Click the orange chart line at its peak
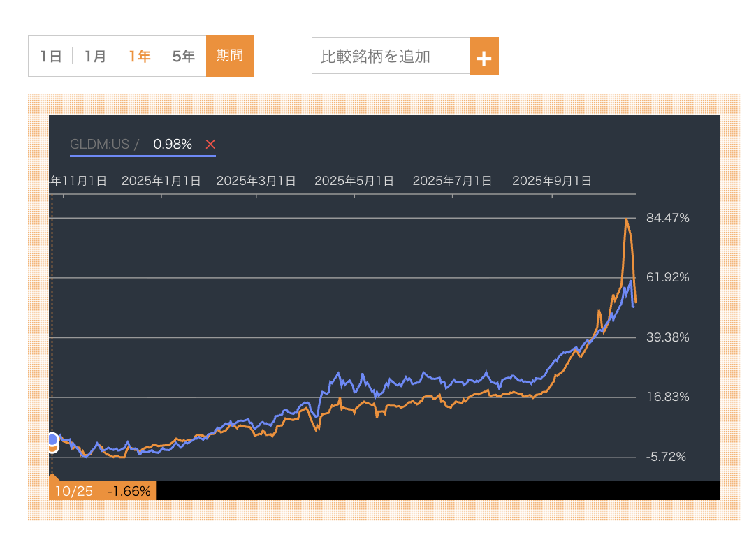This screenshot has height=535, width=756. 627,220
